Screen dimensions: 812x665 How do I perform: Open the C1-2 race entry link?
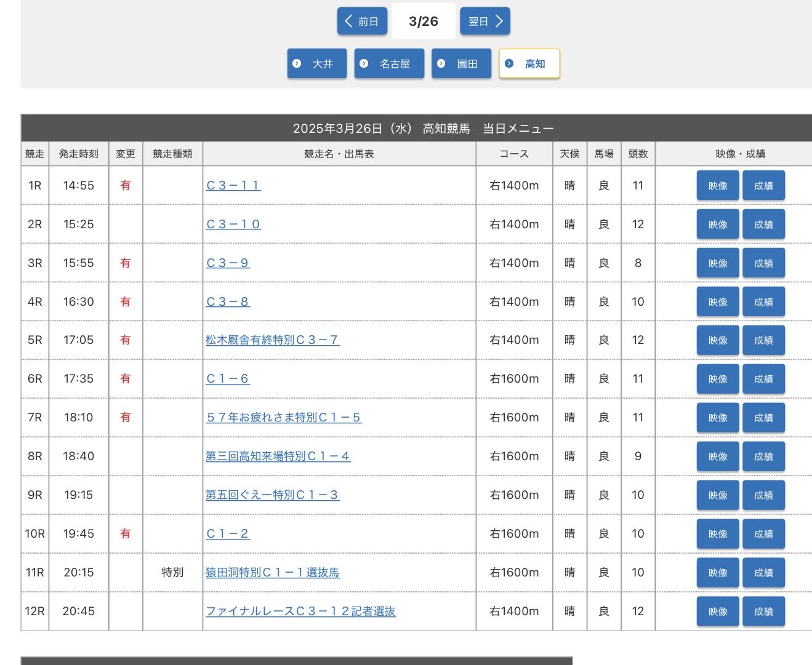pos(228,533)
